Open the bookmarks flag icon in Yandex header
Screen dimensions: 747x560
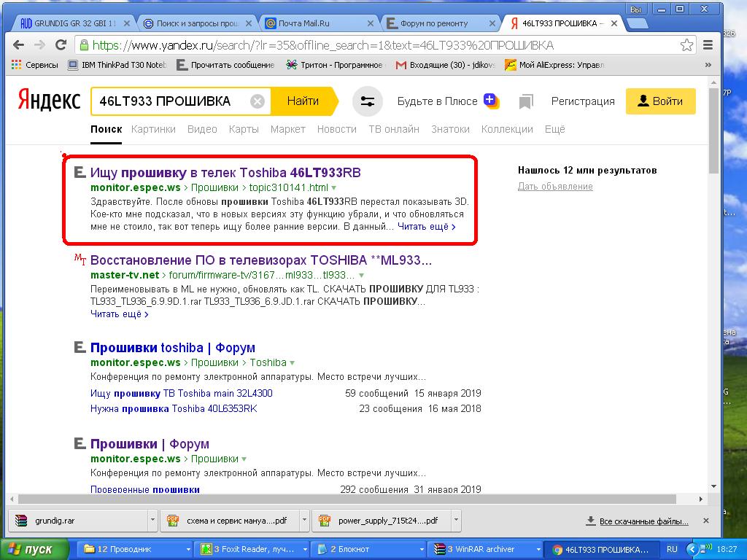pos(526,101)
